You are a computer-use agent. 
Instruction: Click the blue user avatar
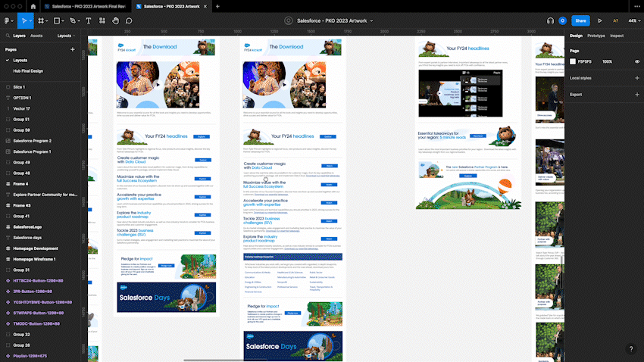(563, 20)
